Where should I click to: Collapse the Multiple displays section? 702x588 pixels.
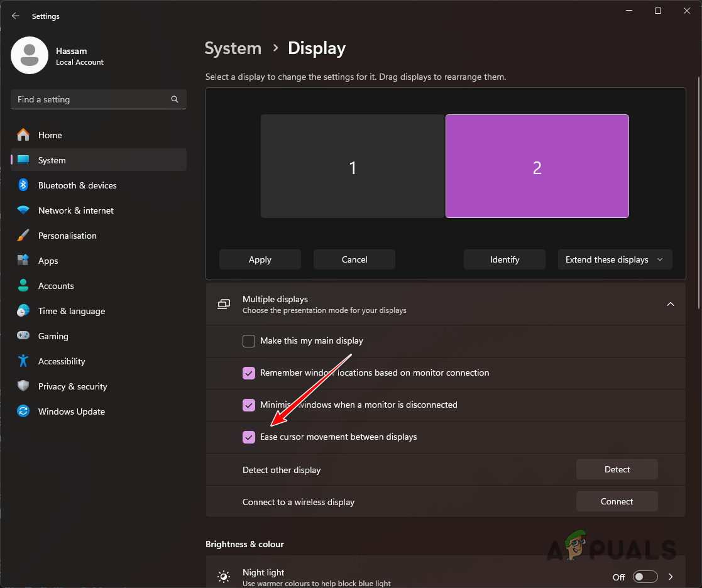pyautogui.click(x=670, y=303)
